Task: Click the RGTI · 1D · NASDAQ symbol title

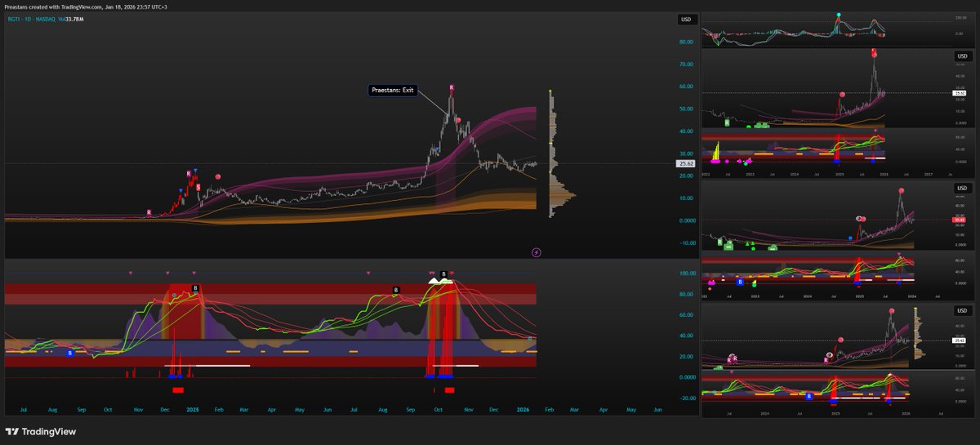Action: pyautogui.click(x=30, y=18)
